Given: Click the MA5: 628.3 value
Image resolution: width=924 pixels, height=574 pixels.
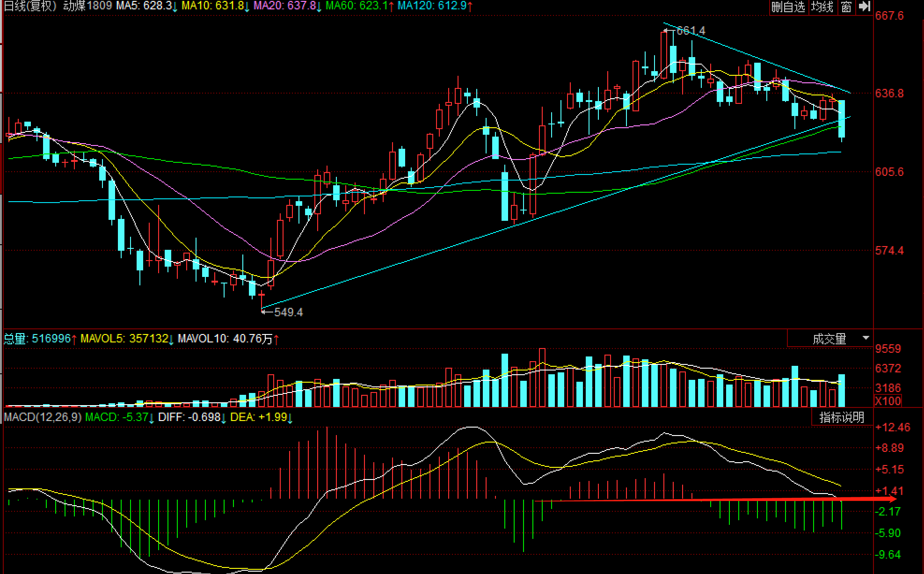Looking at the screenshot, I should click(146, 6).
